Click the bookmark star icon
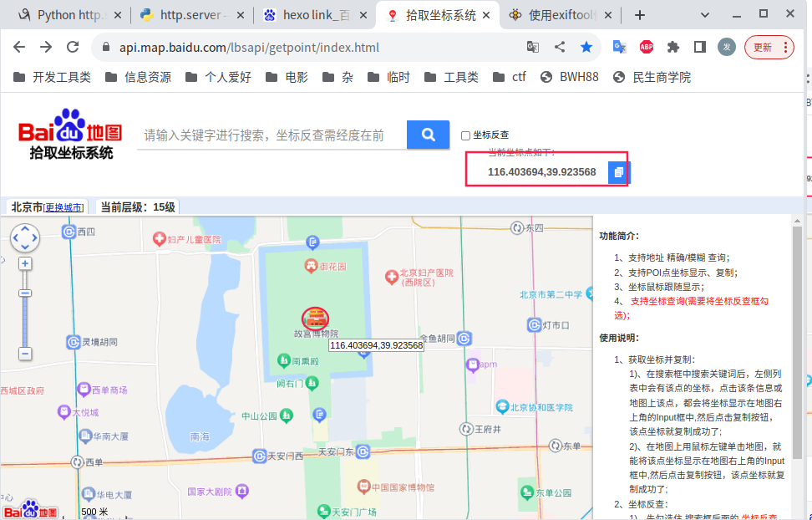Viewport: 812px width, 520px height. coord(586,47)
